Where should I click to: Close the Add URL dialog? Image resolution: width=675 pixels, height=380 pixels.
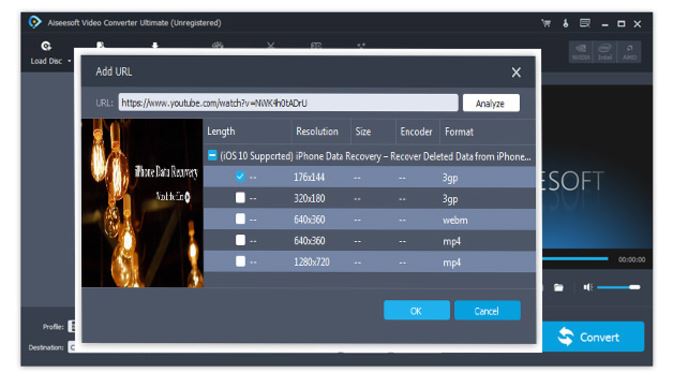tap(516, 72)
